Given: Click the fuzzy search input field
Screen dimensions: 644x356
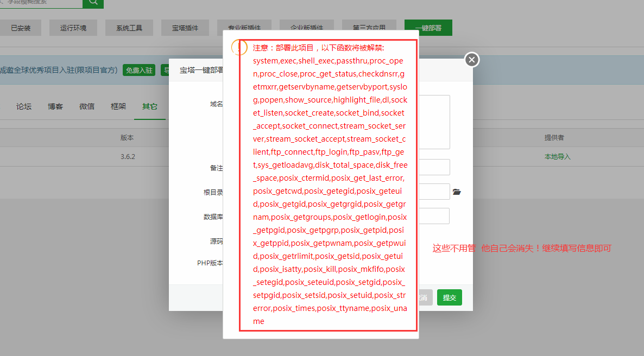Looking at the screenshot, I should (x=41, y=4).
